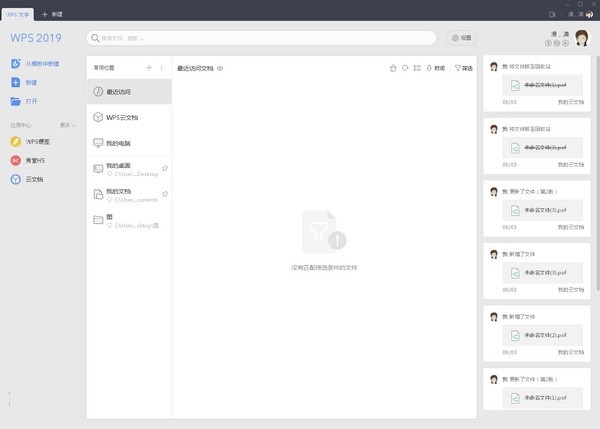Click the large user avatar at top right

582,38
